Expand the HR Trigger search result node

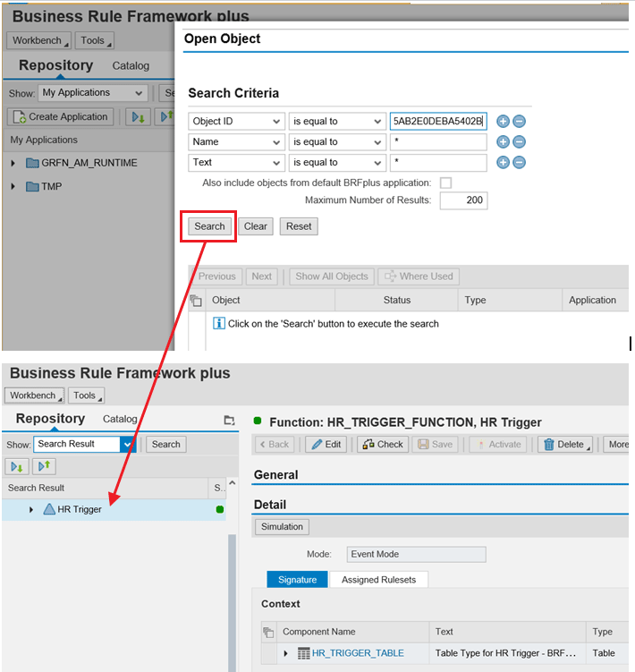(30, 509)
